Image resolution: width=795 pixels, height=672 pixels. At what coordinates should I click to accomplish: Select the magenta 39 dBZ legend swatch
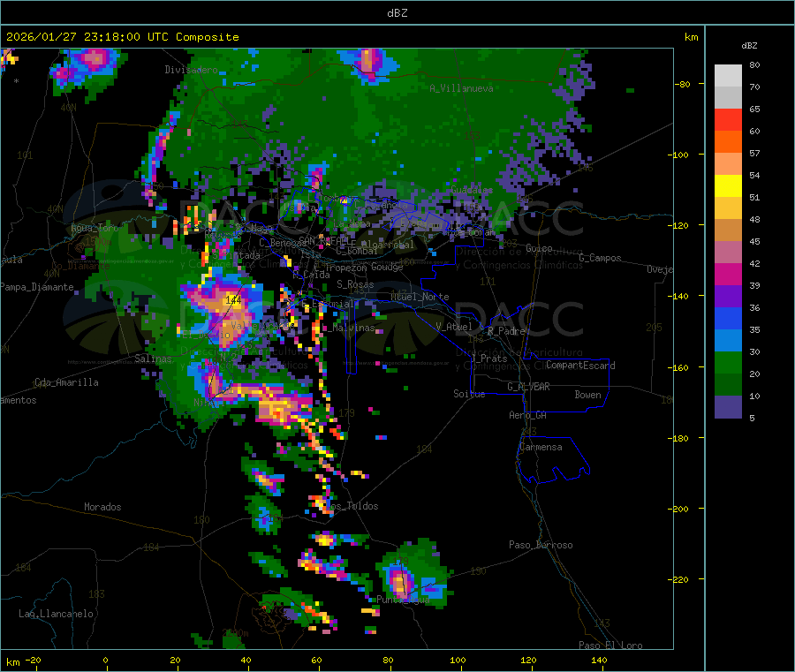coord(728,274)
